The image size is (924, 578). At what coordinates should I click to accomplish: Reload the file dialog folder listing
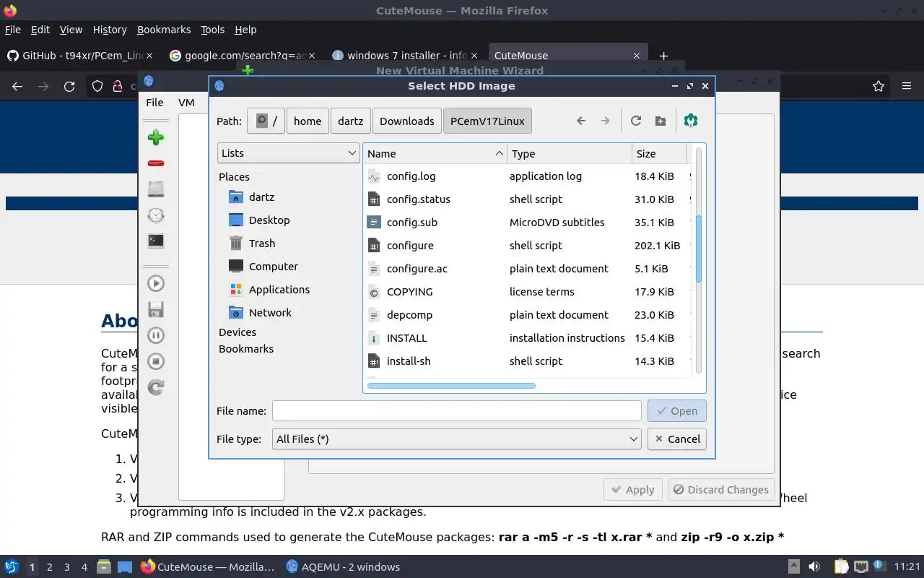click(636, 121)
